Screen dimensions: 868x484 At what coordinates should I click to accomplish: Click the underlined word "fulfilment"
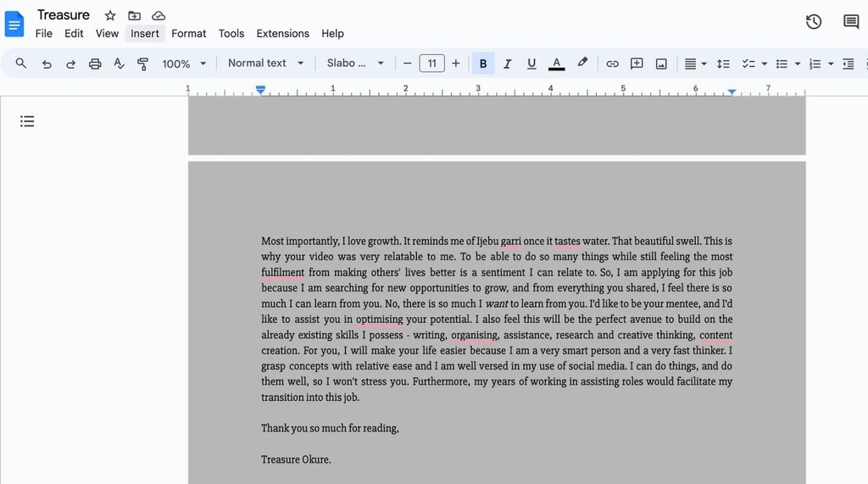(x=282, y=272)
